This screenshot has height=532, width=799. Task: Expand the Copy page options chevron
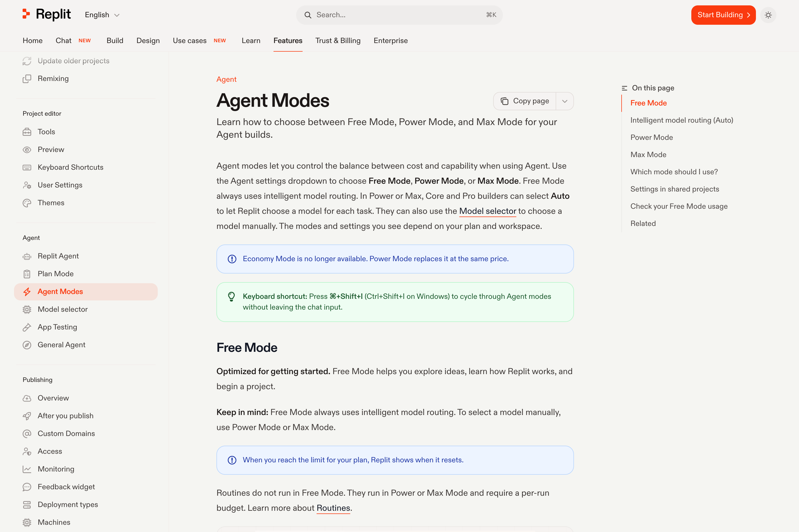(x=565, y=101)
